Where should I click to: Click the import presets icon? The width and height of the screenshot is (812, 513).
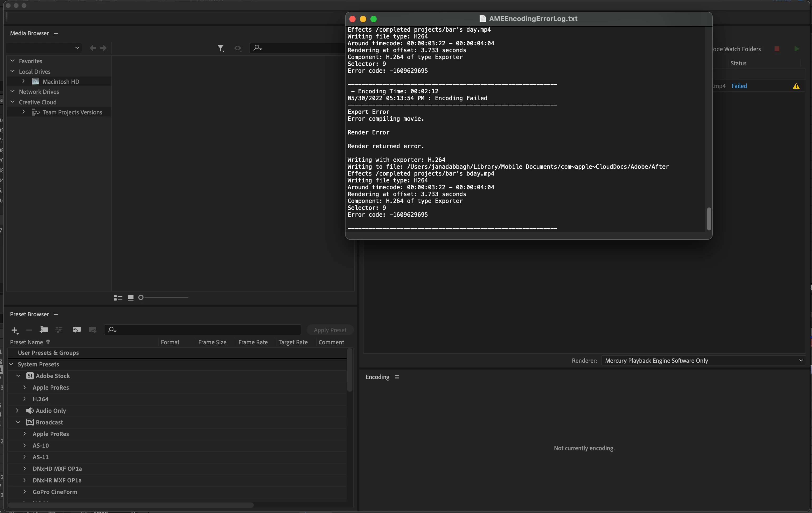[77, 329]
